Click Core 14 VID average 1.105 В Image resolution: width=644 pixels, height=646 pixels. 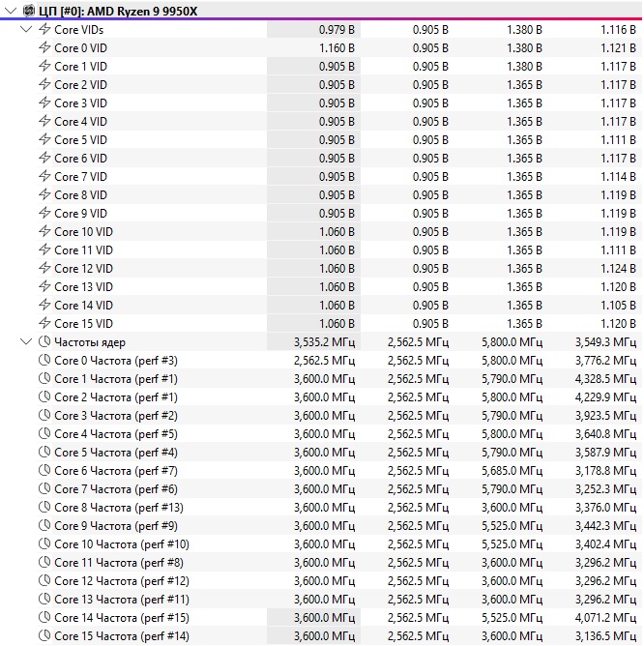(618, 306)
